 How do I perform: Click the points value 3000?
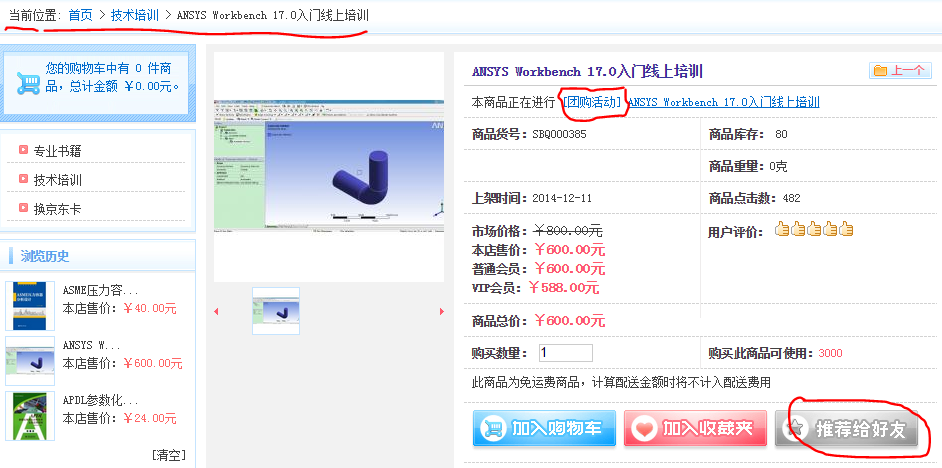pos(830,353)
